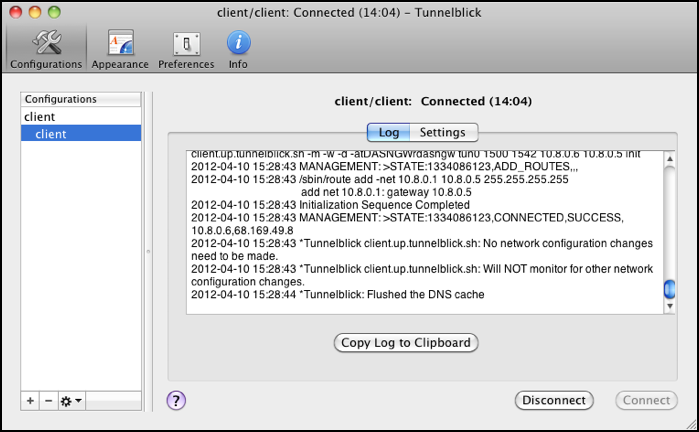
Task: Open the gear actions menu
Action: tap(71, 400)
